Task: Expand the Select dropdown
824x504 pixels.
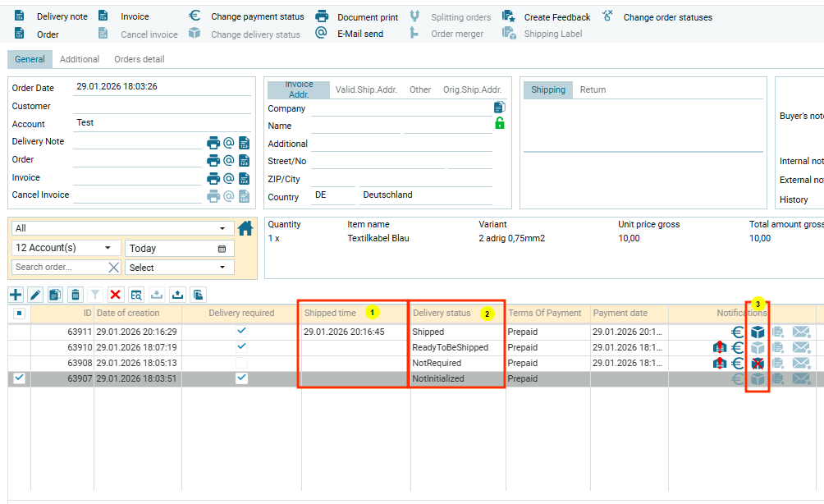Action: pyautogui.click(x=179, y=268)
